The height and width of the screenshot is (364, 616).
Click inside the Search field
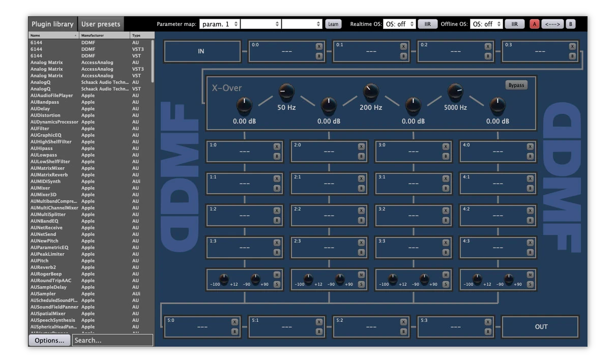[x=112, y=340]
